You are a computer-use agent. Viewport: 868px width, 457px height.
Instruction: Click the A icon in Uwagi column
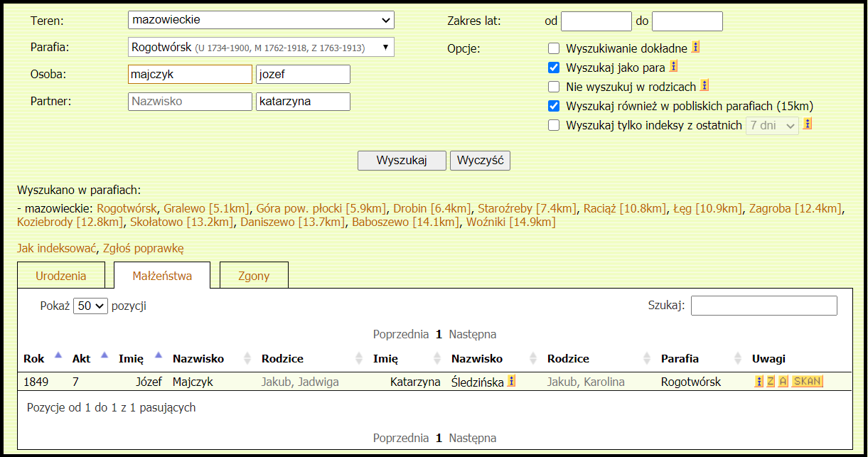pos(783,382)
